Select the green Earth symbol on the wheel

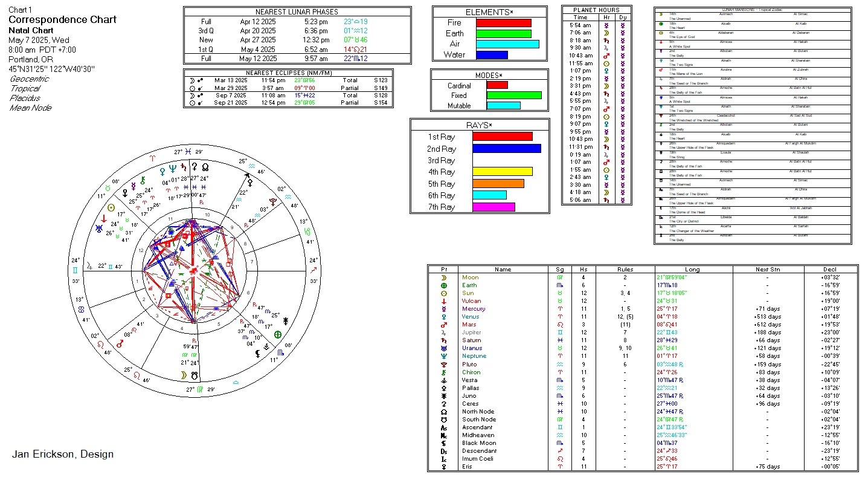click(278, 334)
